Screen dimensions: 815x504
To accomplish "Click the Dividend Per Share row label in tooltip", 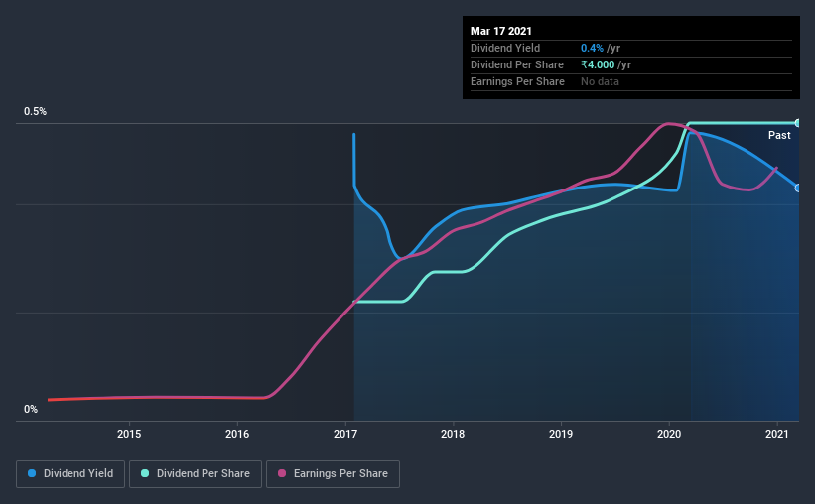I will point(516,64).
